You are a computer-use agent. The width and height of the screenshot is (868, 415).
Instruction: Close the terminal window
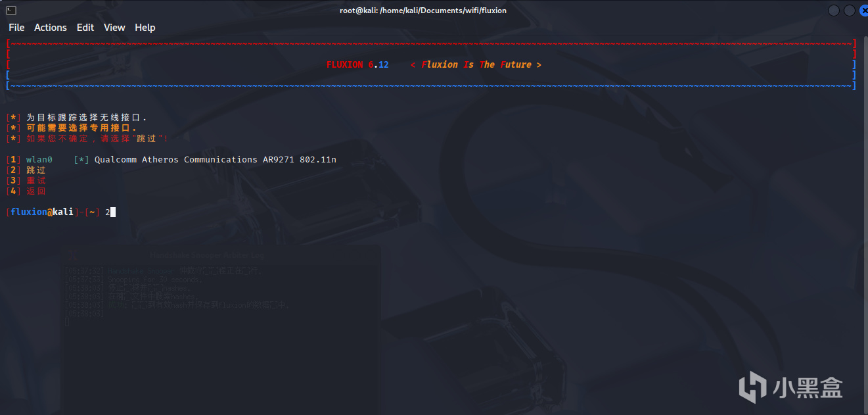pos(865,11)
